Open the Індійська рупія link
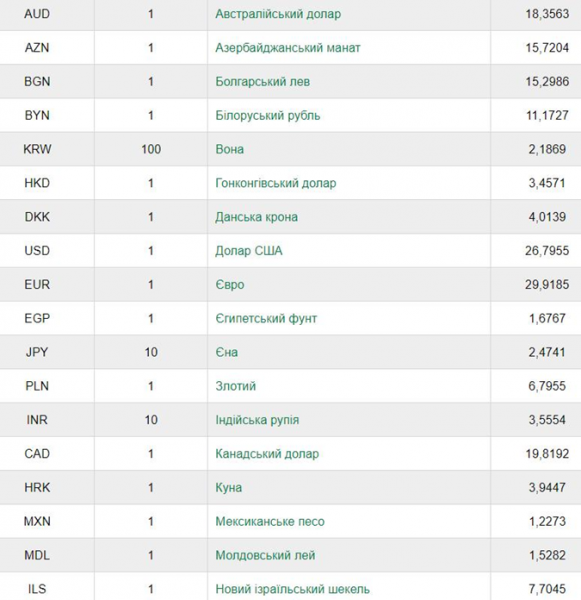The image size is (581, 600). [x=257, y=420]
